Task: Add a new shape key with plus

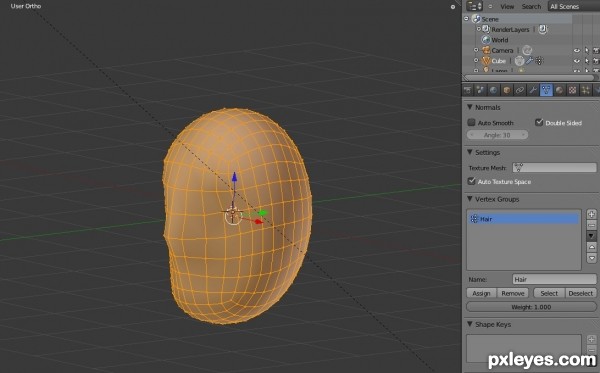Action: coord(592,339)
